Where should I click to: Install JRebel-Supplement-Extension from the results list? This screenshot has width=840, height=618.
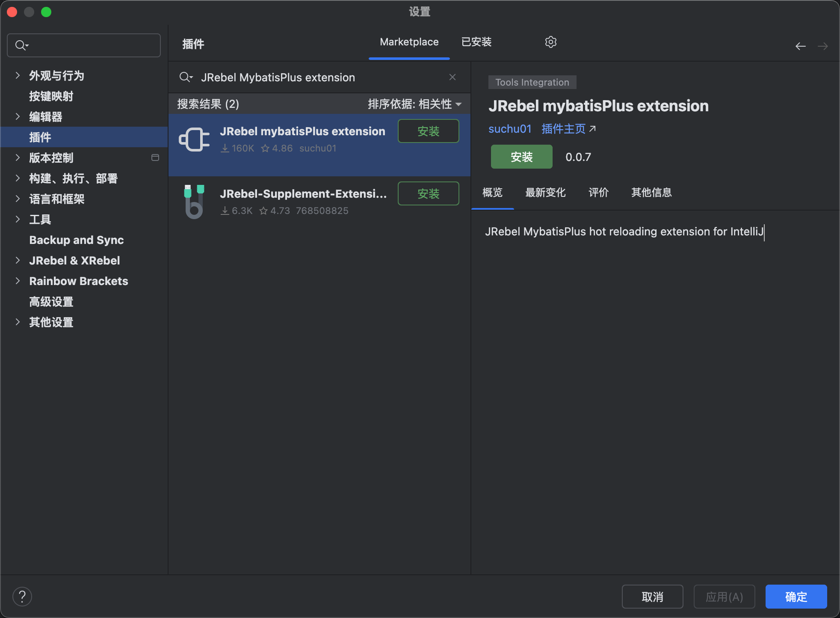pyautogui.click(x=428, y=193)
